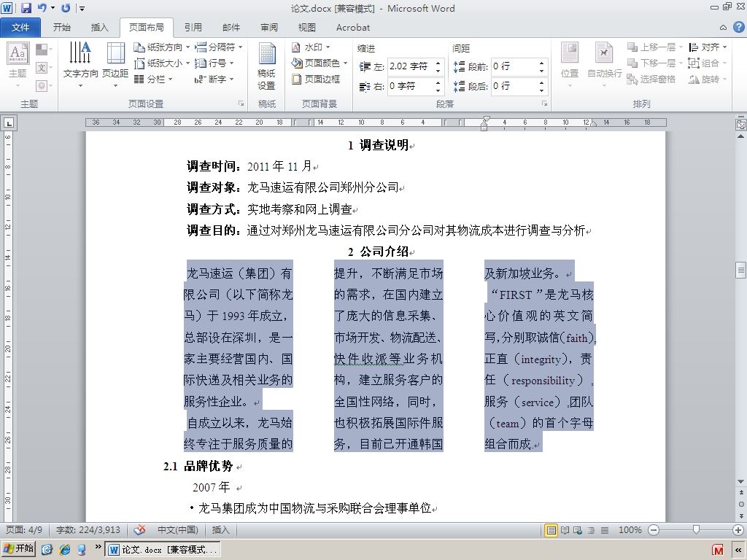Click the zoom slider handle

[696, 529]
